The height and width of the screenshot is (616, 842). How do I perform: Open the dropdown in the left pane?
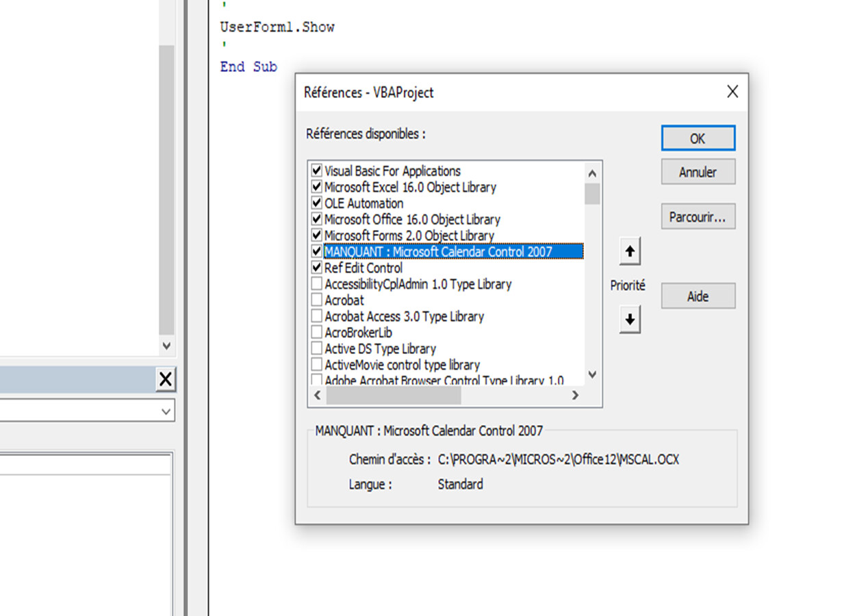166,411
